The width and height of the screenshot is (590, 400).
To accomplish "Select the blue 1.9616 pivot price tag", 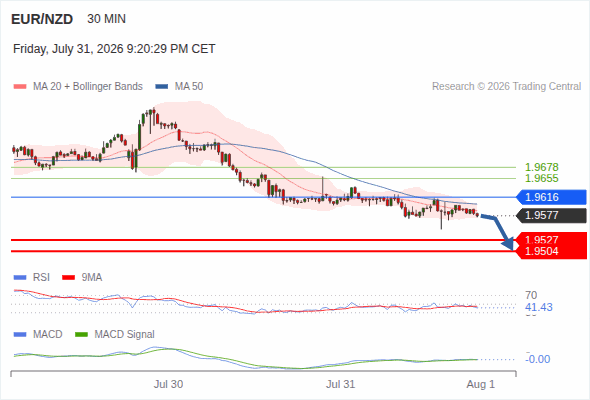I will (x=551, y=197).
